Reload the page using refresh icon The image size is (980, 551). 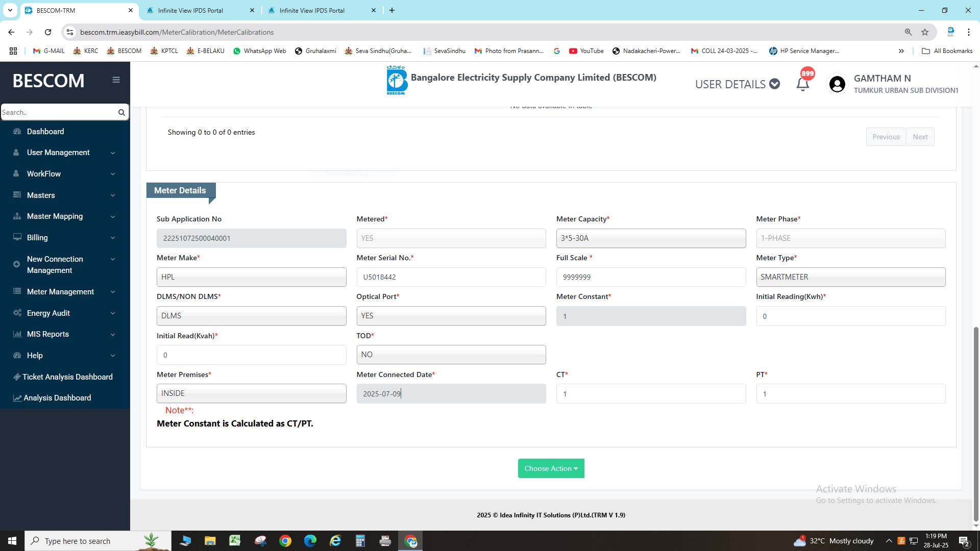click(x=48, y=32)
